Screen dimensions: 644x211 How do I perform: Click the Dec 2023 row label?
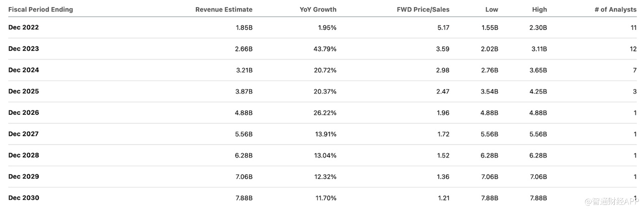[x=24, y=49]
